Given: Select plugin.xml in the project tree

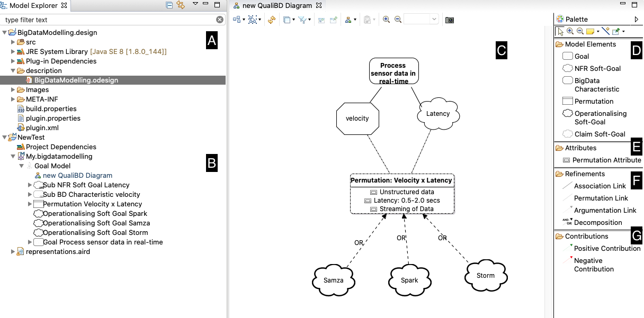Looking at the screenshot, I should click(x=42, y=128).
